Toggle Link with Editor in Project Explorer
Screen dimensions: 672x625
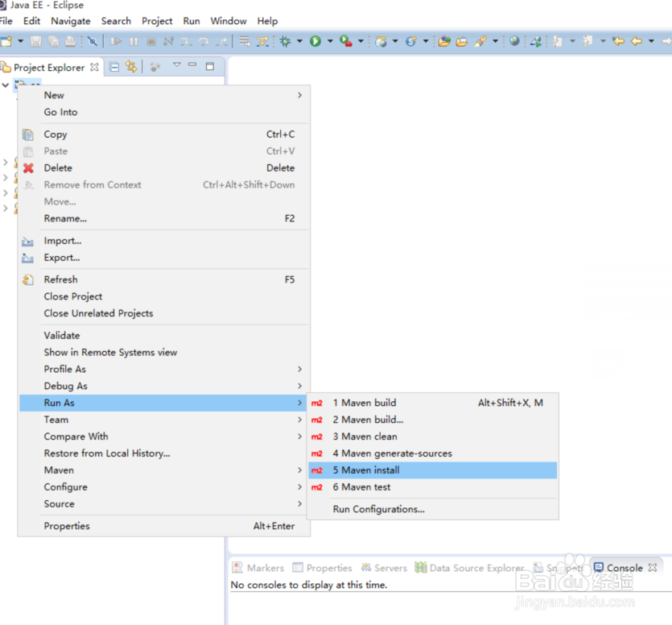(x=131, y=67)
